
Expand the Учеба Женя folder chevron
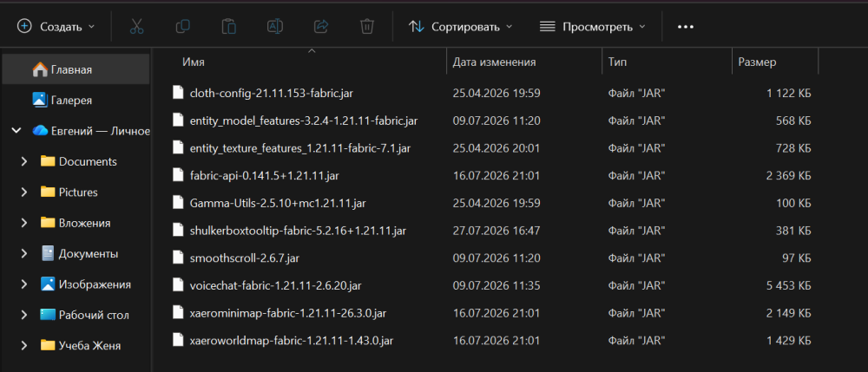tap(23, 346)
